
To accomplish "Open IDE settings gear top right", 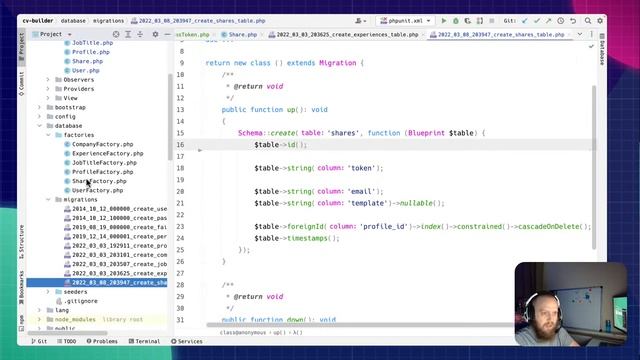I will click(600, 21).
